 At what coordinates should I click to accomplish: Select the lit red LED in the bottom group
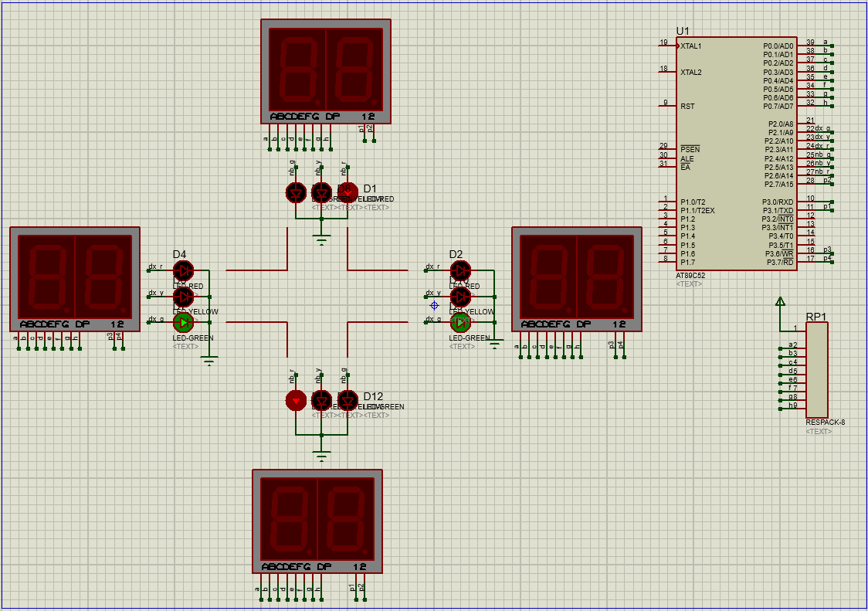(296, 400)
